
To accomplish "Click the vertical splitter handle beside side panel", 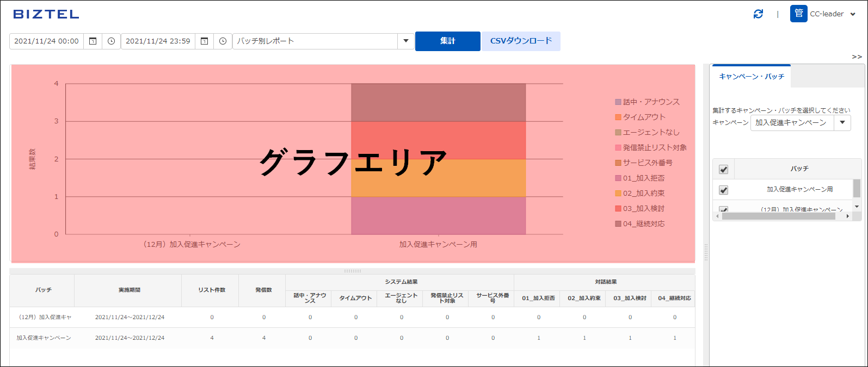I will tap(706, 252).
